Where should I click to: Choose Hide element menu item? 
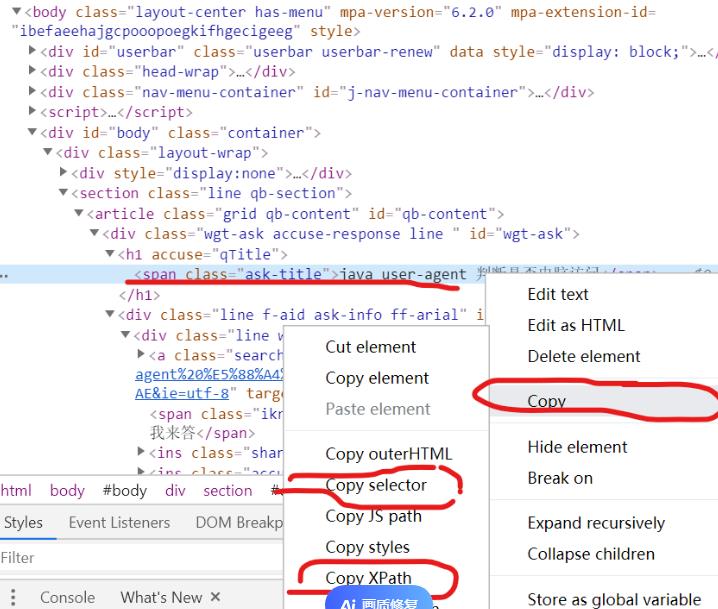point(577,447)
